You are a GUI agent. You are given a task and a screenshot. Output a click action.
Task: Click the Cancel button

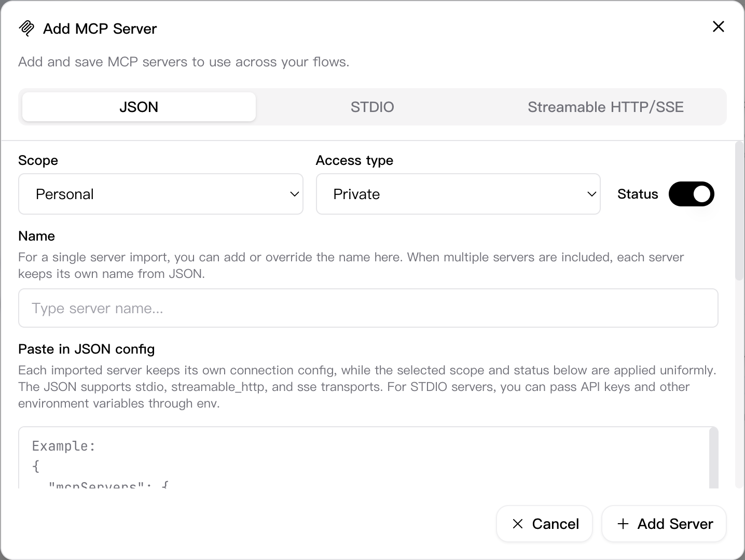[x=544, y=524]
